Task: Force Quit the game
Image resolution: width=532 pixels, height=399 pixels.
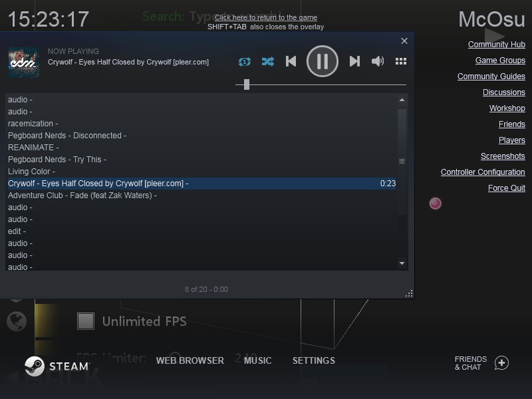Action: pyautogui.click(x=506, y=188)
